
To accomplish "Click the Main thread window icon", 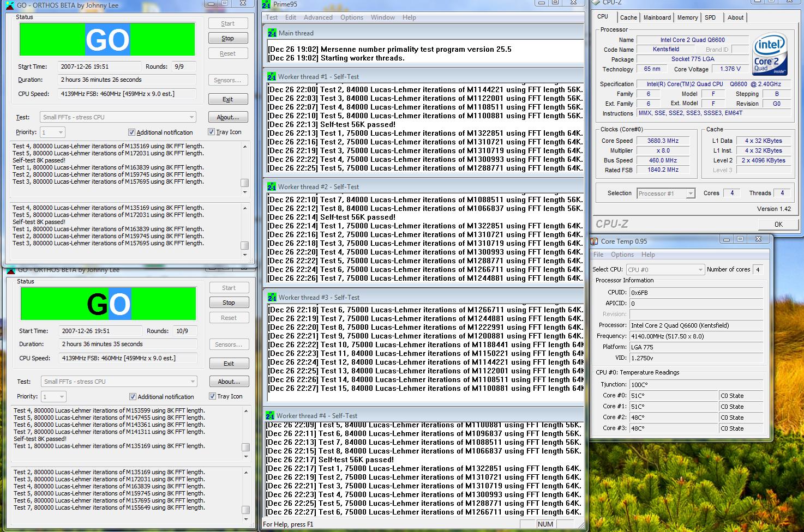I will [272, 33].
